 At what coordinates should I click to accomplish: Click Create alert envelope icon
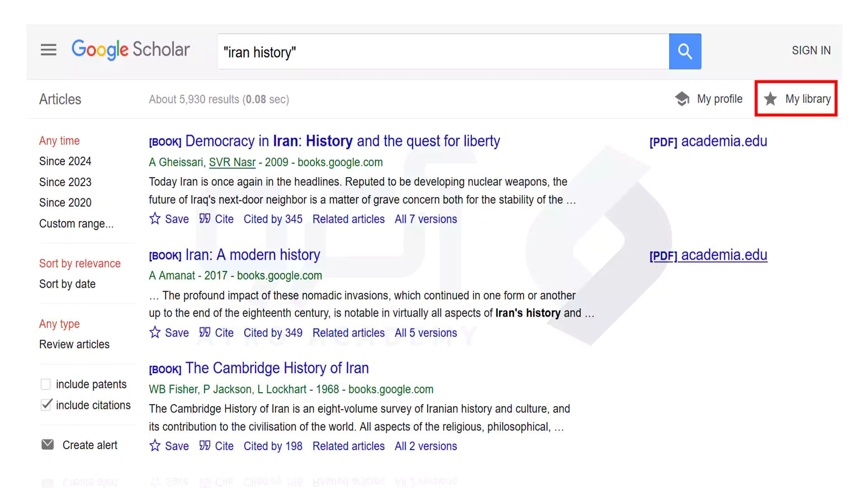point(47,445)
